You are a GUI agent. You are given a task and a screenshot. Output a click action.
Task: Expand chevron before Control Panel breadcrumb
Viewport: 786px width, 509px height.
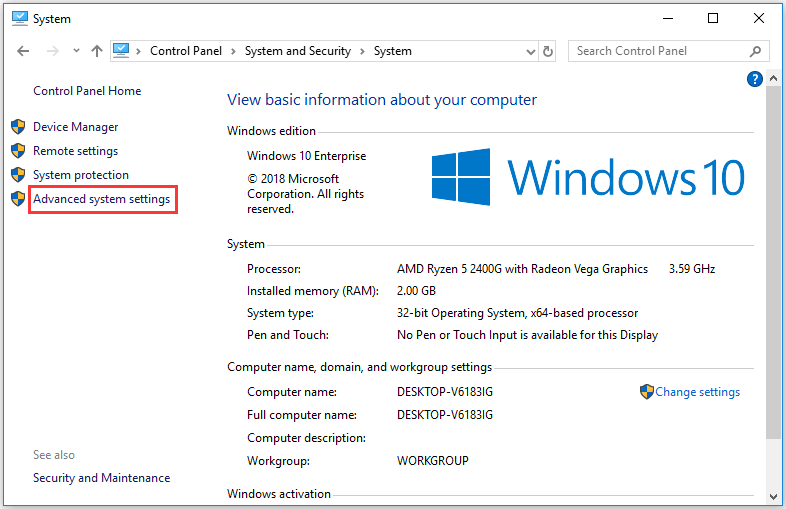tap(138, 51)
